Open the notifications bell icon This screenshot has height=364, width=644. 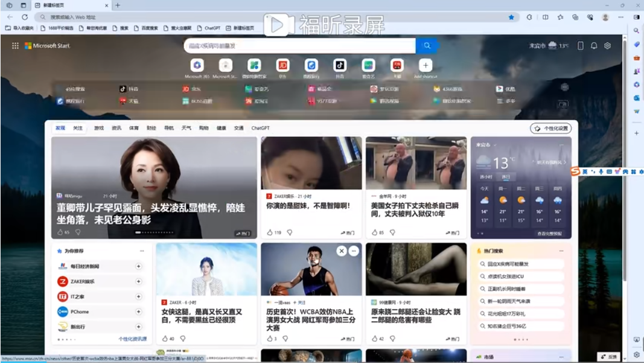coord(594,46)
